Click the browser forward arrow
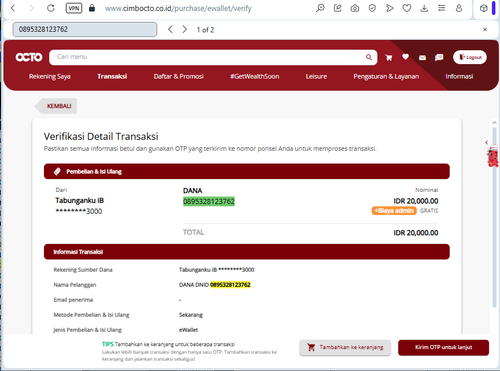The image size is (500, 371). coord(31,8)
